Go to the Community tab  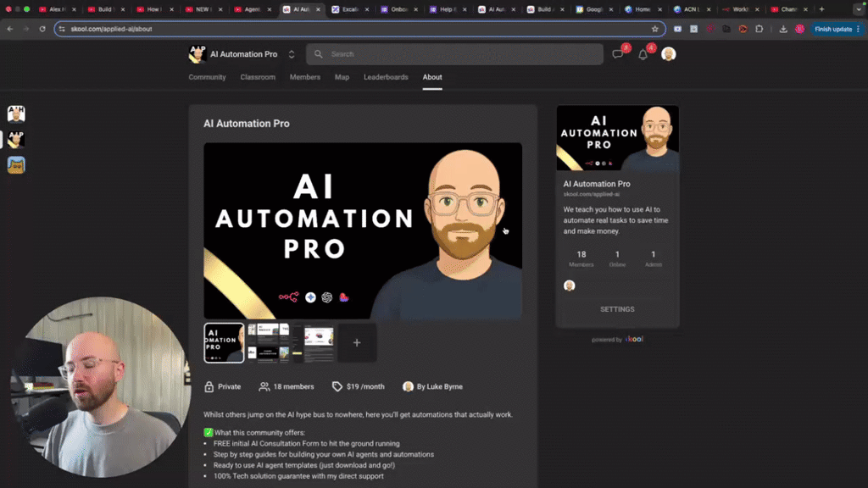tap(207, 77)
